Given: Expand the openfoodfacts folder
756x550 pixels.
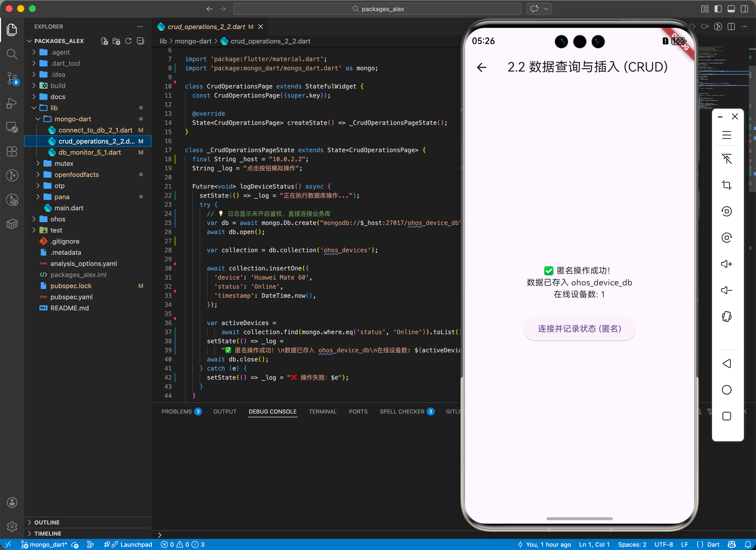Looking at the screenshot, I should [76, 174].
